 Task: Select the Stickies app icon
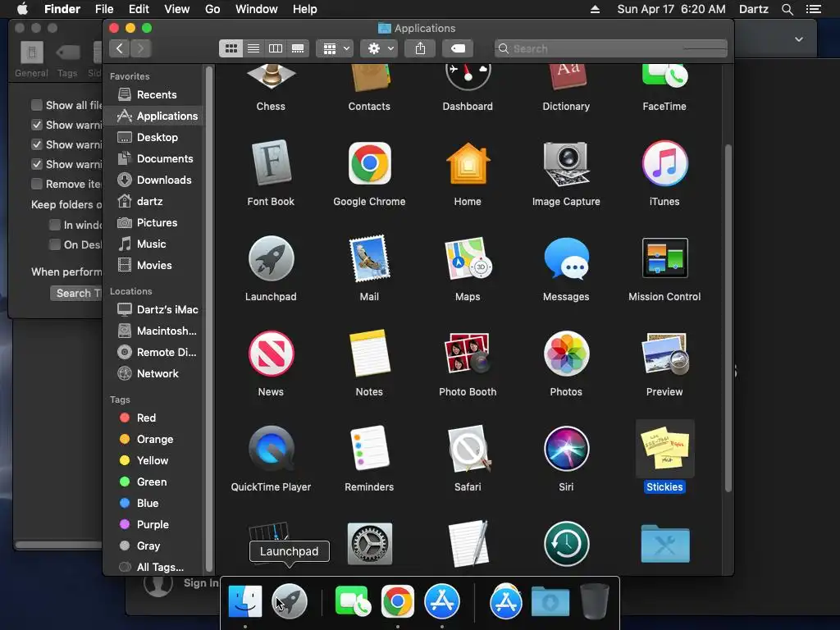tap(664, 449)
